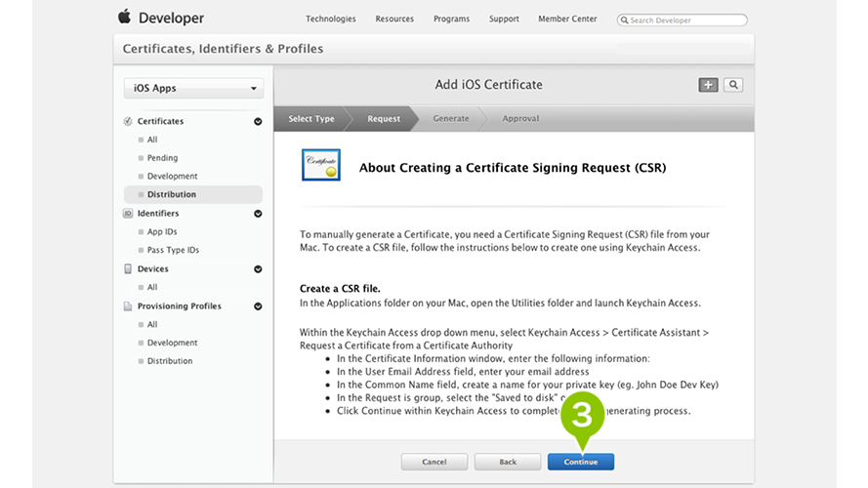This screenshot has width=868, height=488.
Task: Click the Provisioning Profiles document icon
Action: click(128, 305)
